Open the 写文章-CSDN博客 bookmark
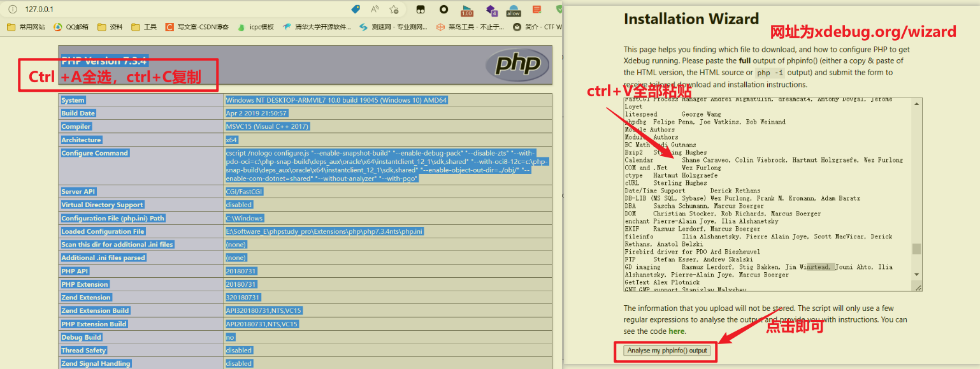 pyautogui.click(x=197, y=27)
